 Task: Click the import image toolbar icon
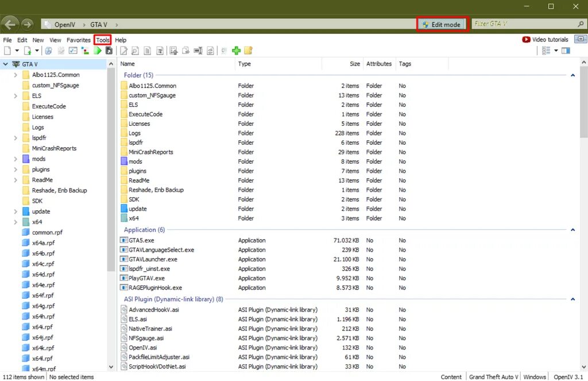pyautogui.click(x=173, y=51)
